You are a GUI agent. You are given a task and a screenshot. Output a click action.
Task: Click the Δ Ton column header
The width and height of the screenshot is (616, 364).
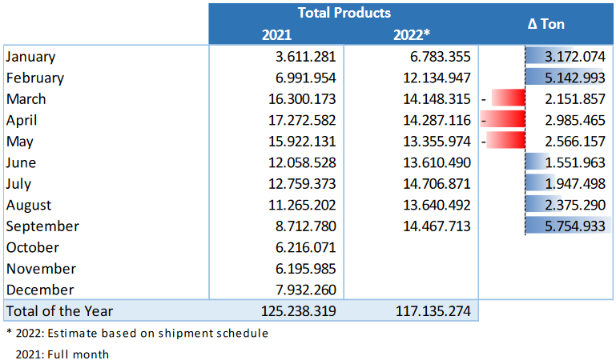coord(546,24)
